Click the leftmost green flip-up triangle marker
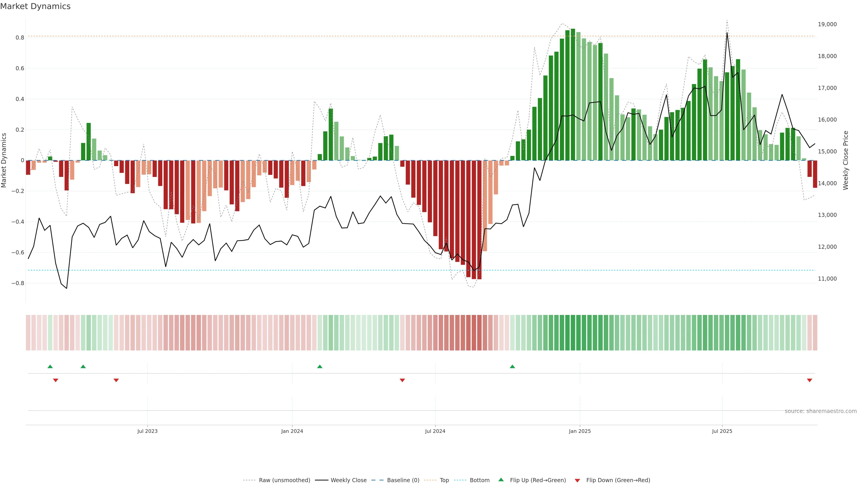The height and width of the screenshot is (488, 868). [50, 366]
